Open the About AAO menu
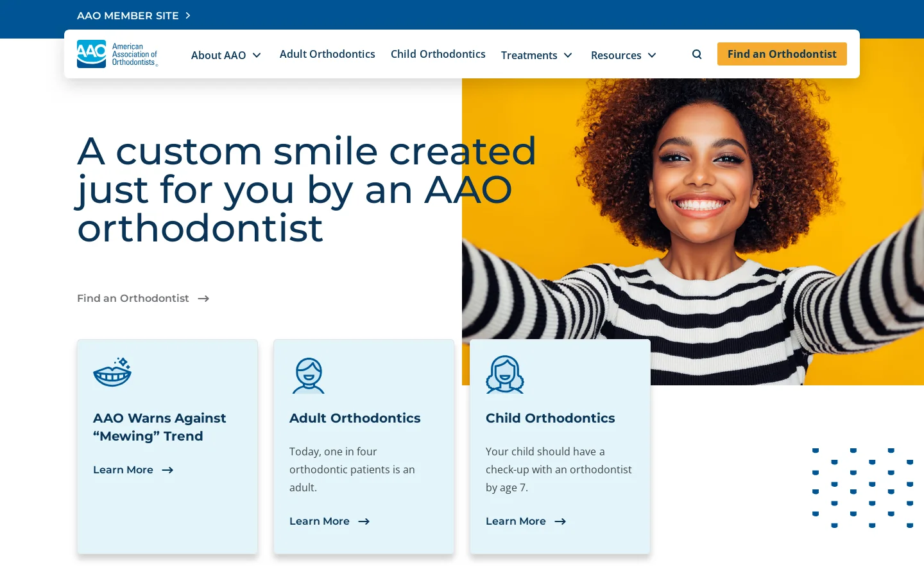 [x=218, y=55]
